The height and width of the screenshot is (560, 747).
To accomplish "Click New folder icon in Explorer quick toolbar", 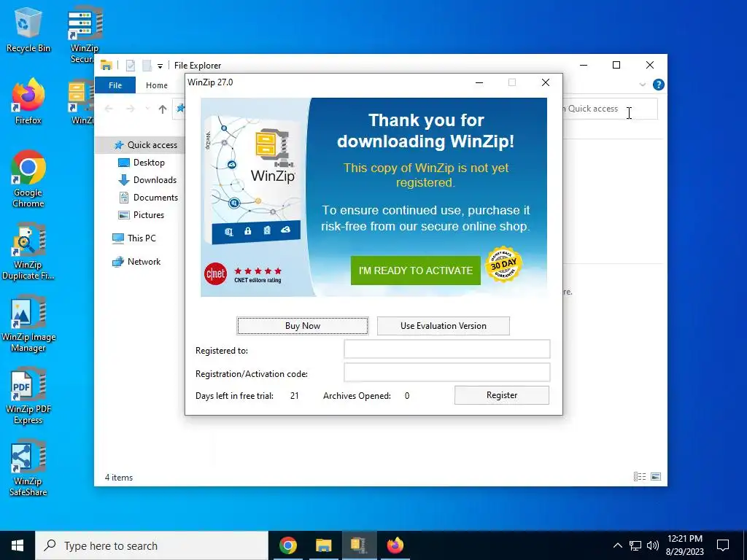I will [x=147, y=65].
